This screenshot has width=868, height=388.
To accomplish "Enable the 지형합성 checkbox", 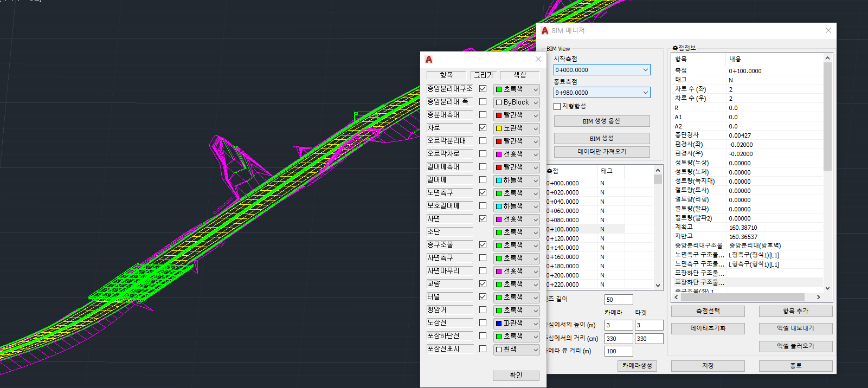I will (557, 106).
